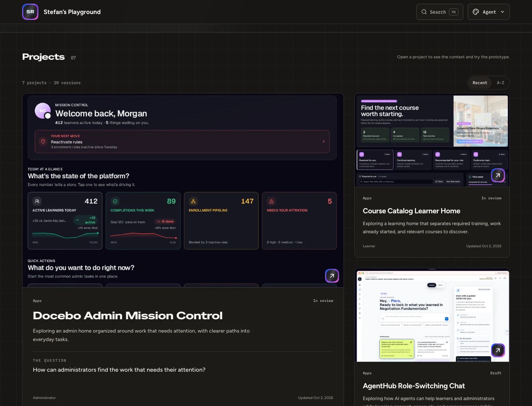Viewport: 532px width, 406px height.
Task: Click 'Find the next course worth starting' headline
Action: coord(390,111)
